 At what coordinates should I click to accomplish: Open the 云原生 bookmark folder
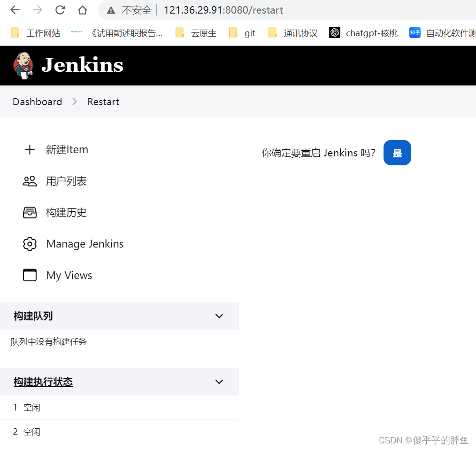[196, 33]
